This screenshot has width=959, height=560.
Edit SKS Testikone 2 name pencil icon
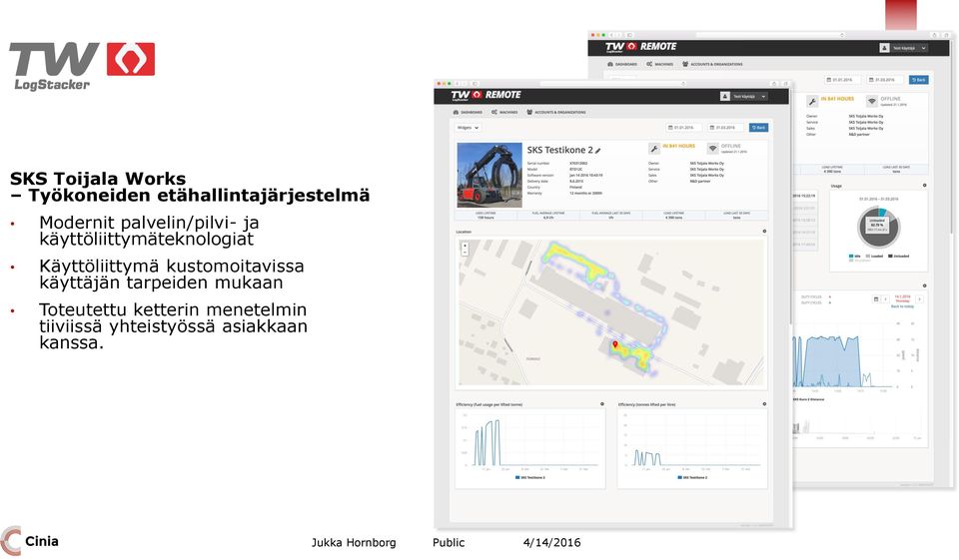(598, 151)
